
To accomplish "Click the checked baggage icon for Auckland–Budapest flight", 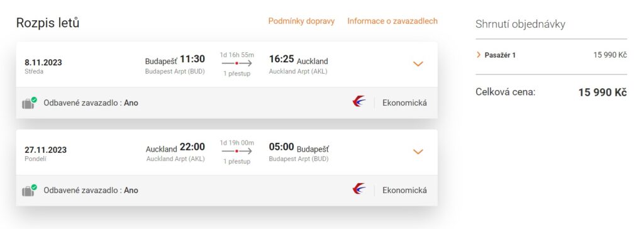I will click(x=29, y=191).
